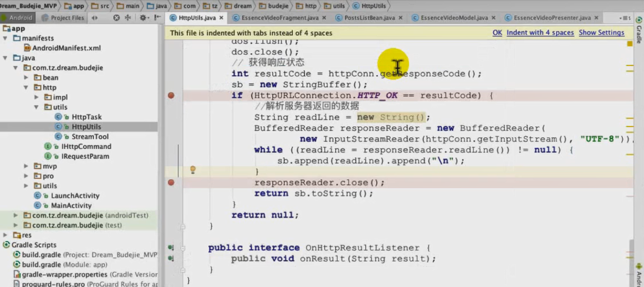
Task: Click the collapse all icon in Project panel
Action: point(128,18)
